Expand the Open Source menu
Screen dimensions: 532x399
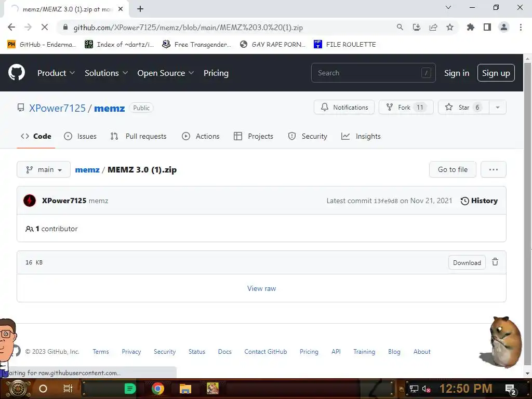(166, 73)
